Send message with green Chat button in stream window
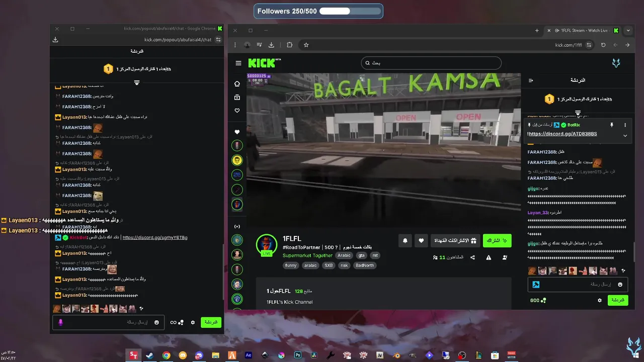 tap(617, 300)
